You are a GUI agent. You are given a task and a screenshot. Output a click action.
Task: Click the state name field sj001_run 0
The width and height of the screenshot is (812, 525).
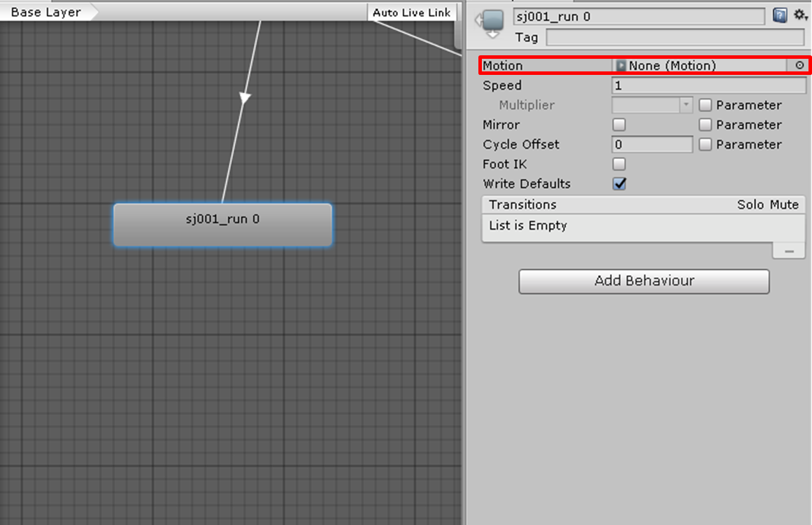coord(639,17)
